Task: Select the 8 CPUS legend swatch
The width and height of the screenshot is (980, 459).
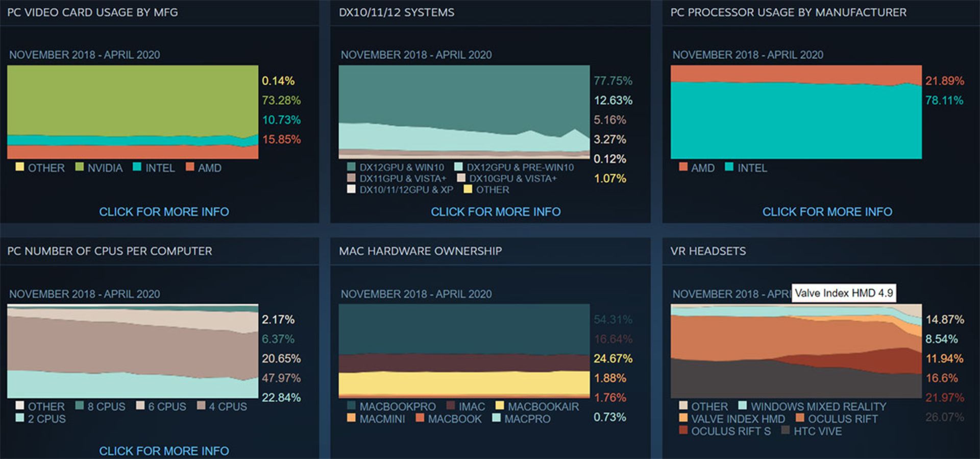Action: click(80, 406)
